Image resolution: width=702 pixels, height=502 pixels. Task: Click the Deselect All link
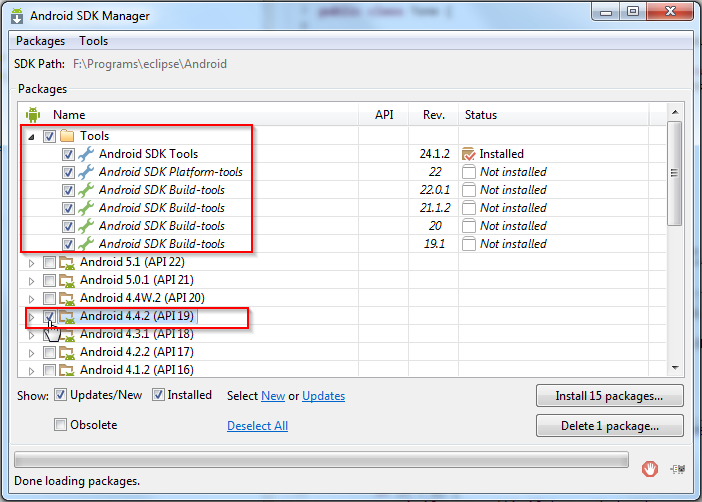[257, 425]
